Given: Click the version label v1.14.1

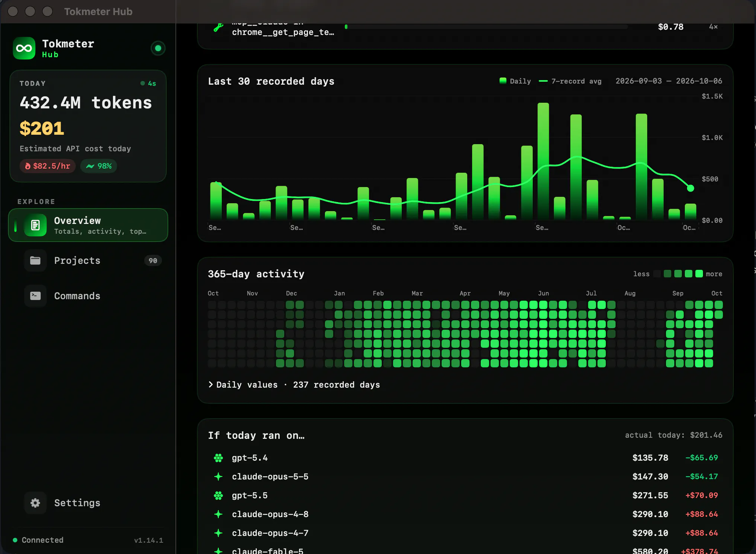Looking at the screenshot, I should tap(149, 540).
